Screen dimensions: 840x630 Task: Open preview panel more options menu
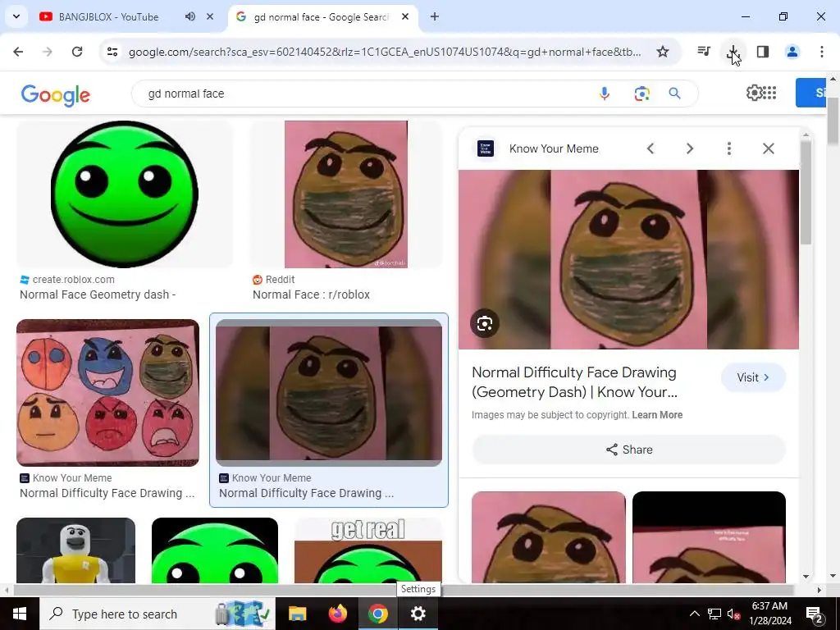(x=729, y=148)
